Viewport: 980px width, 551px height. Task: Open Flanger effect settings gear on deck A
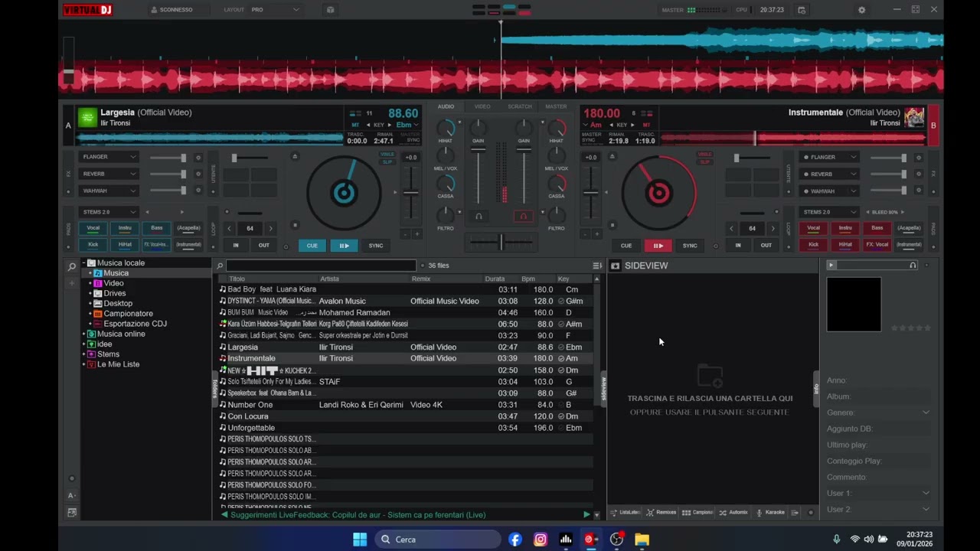click(x=198, y=158)
